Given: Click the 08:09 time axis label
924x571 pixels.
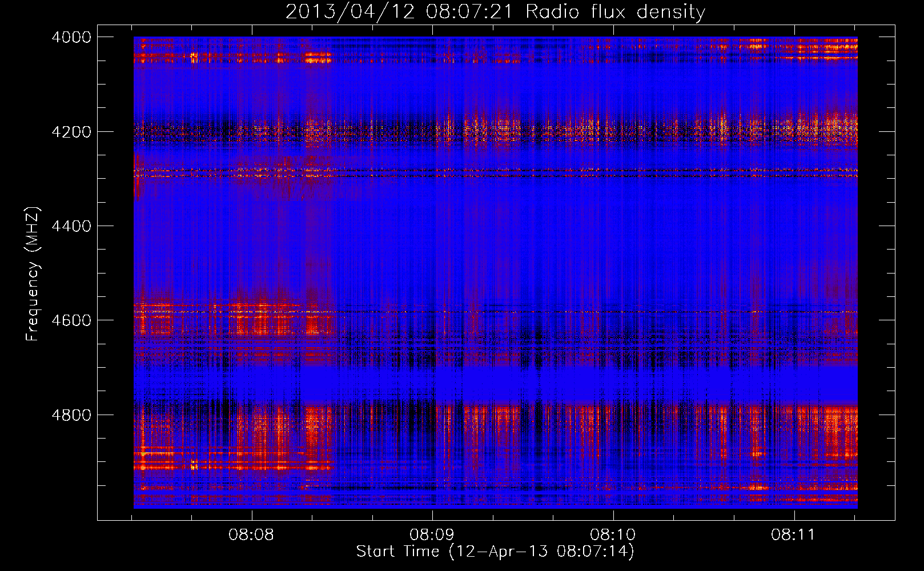Looking at the screenshot, I should click(432, 535).
